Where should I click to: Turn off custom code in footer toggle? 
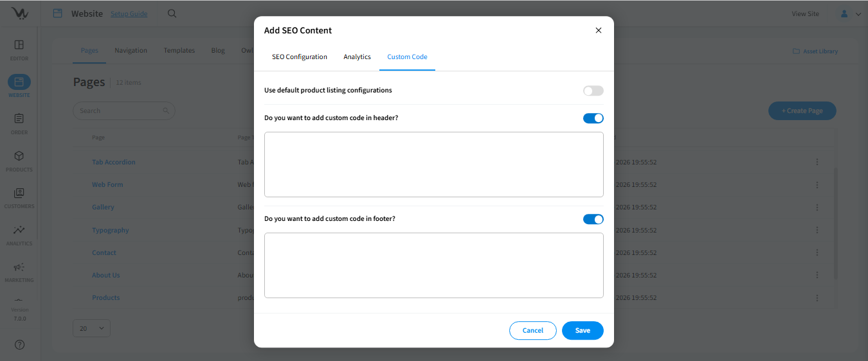tap(593, 219)
